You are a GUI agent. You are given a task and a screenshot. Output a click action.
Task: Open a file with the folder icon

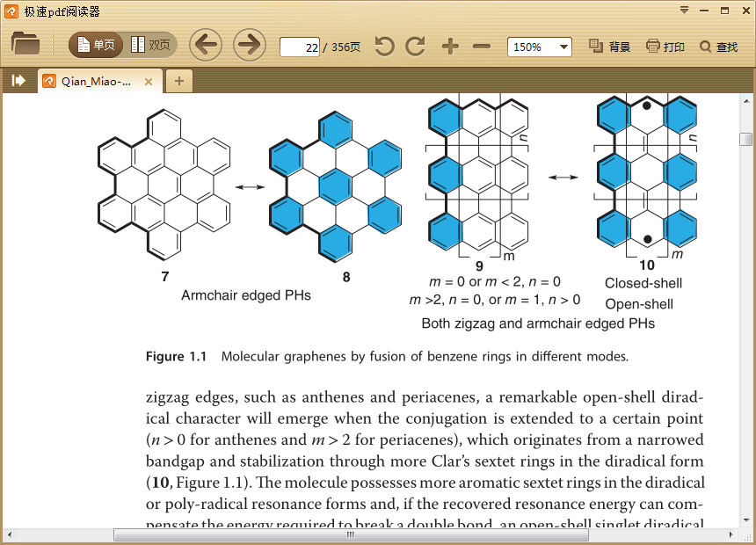pyautogui.click(x=25, y=44)
